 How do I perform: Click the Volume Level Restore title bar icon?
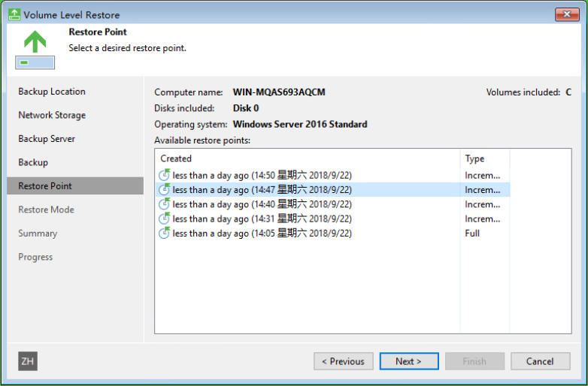point(14,14)
